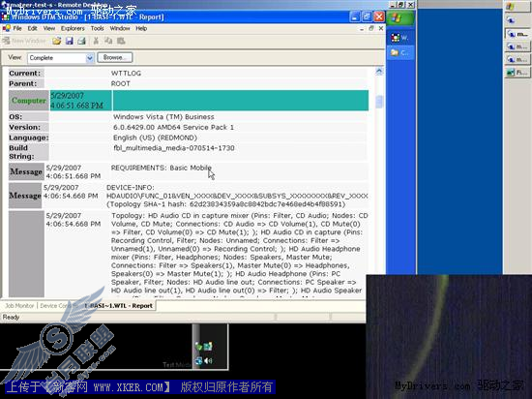The height and width of the screenshot is (399, 532).
Task: Click the Save floppy disk icon
Action: point(70,41)
